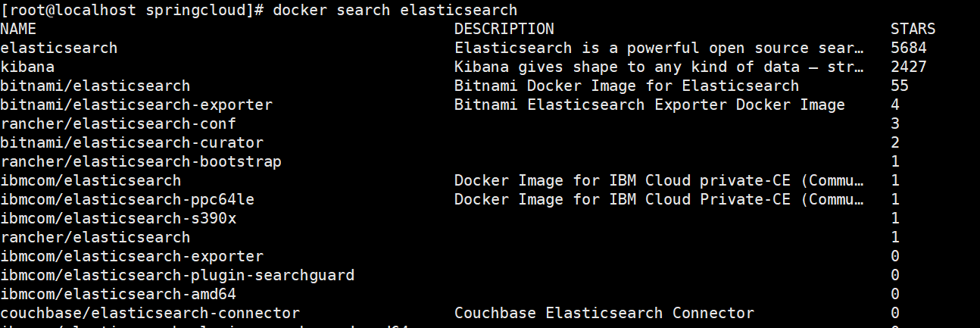Select the STARS column header
This screenshot has width=980, height=328.
click(x=913, y=29)
